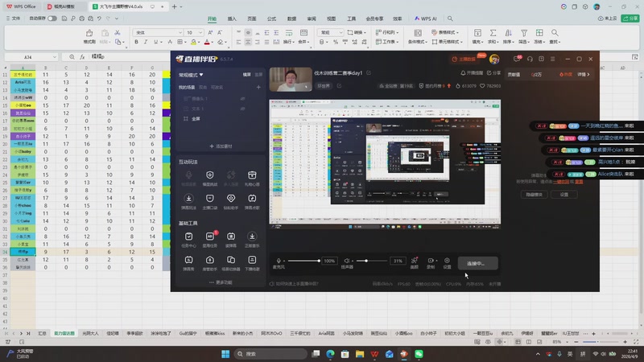Open the 房管助手 icon
This screenshot has height=362, width=644.
[x=210, y=260]
